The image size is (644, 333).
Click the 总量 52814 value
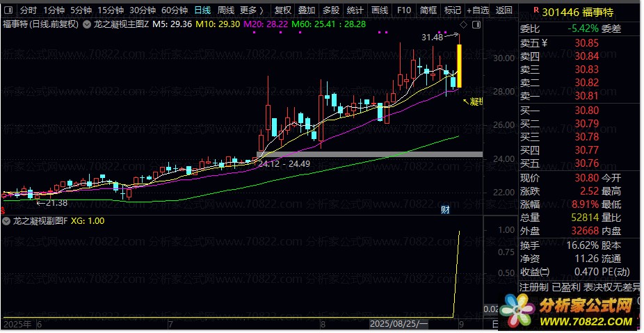click(x=585, y=218)
